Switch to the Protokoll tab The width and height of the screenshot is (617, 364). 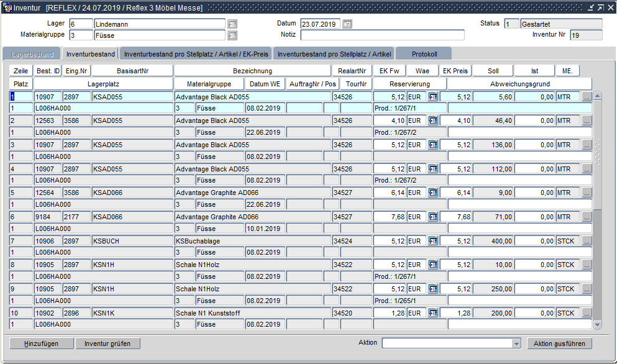[x=424, y=54]
